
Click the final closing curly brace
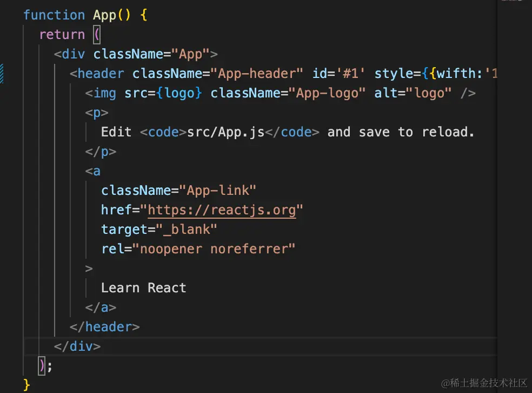[x=27, y=385]
